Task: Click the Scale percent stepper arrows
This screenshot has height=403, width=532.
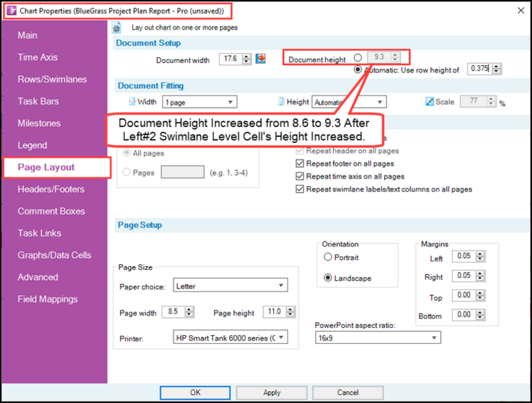Action: click(491, 101)
